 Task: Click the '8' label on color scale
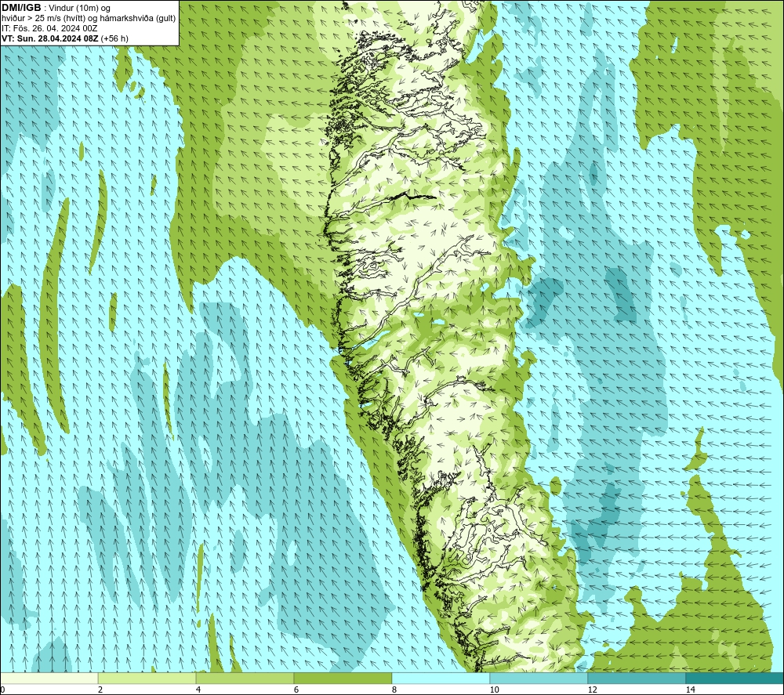(394, 690)
